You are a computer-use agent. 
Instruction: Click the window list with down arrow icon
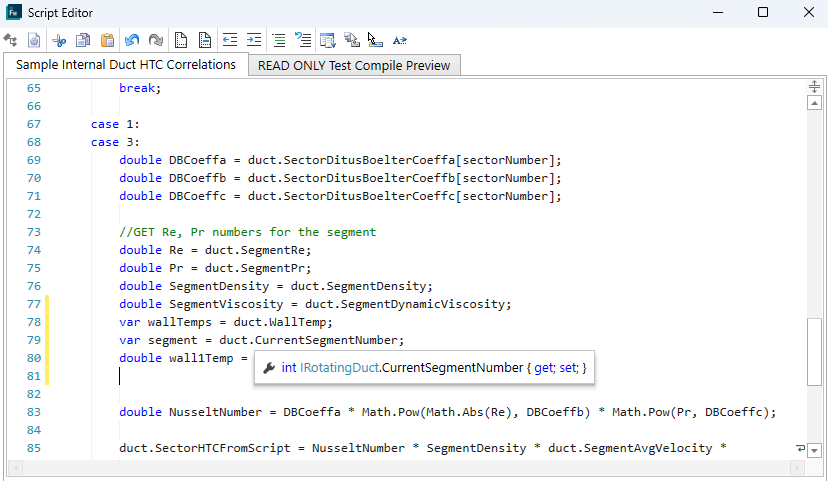tap(327, 41)
